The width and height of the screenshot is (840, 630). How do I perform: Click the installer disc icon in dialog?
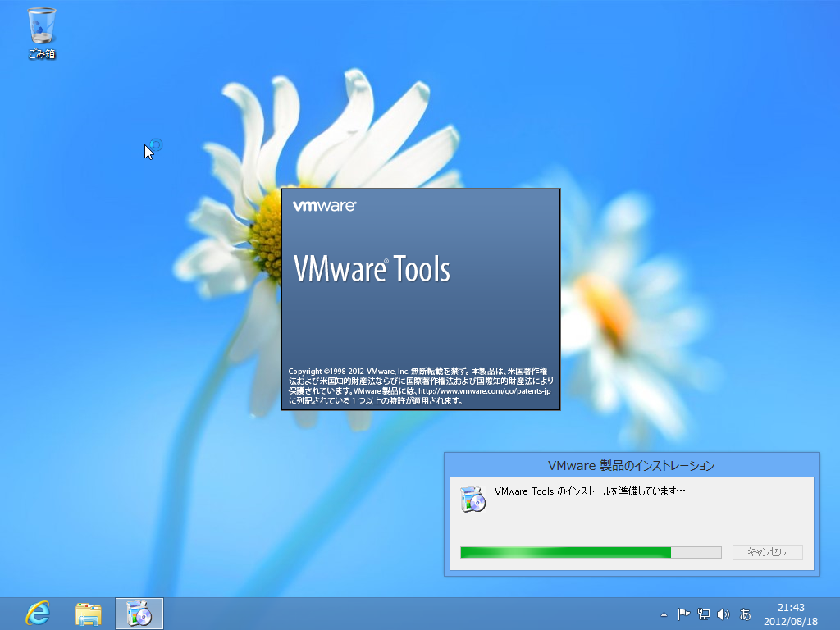[x=473, y=500]
